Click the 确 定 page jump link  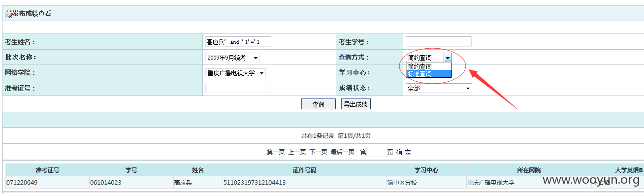coord(404,152)
